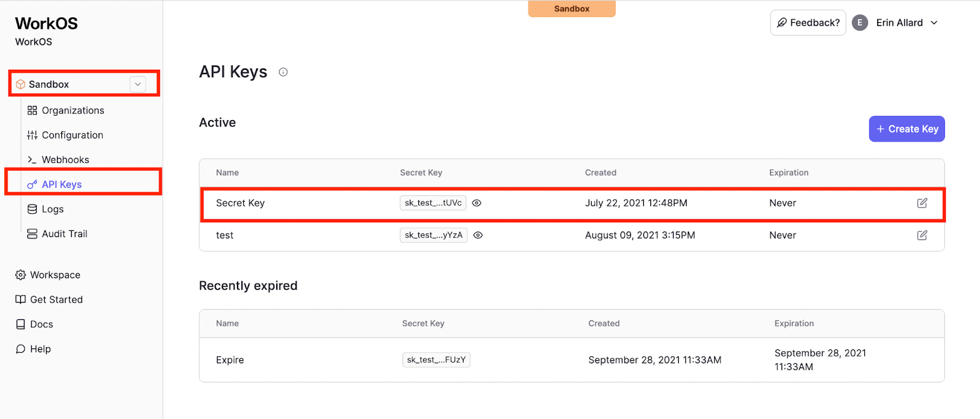Screen dimensions: 980x419
Task: Click the Docs notebook icon
Action: (x=20, y=324)
